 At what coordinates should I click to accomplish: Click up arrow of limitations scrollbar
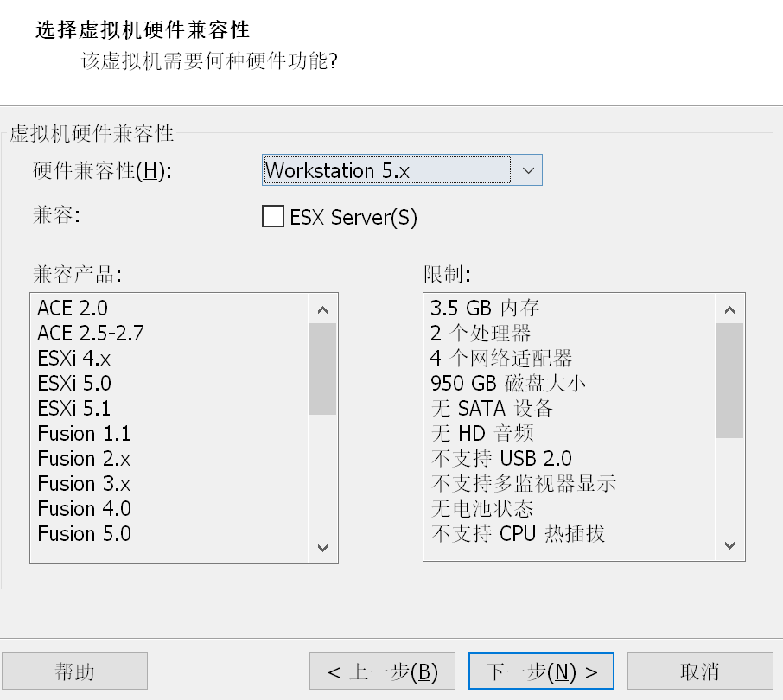pos(729,309)
